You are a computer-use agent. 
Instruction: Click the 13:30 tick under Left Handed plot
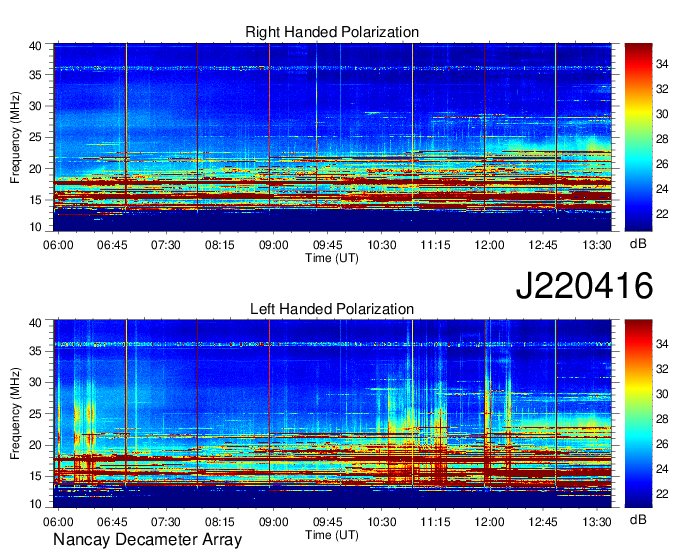pos(597,522)
